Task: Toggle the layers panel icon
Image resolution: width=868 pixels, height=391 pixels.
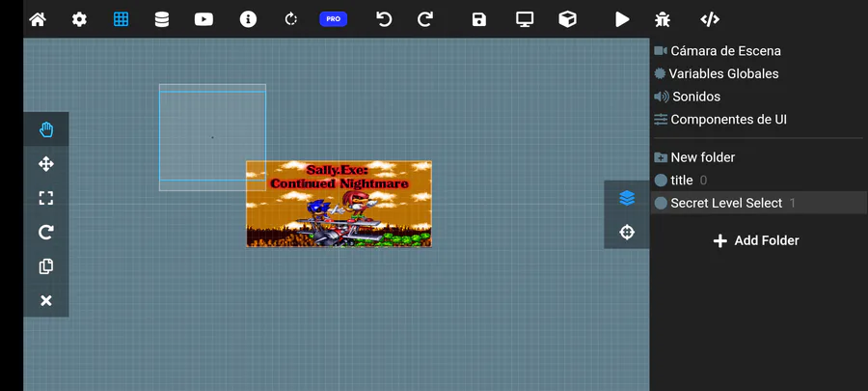Action: click(x=627, y=198)
